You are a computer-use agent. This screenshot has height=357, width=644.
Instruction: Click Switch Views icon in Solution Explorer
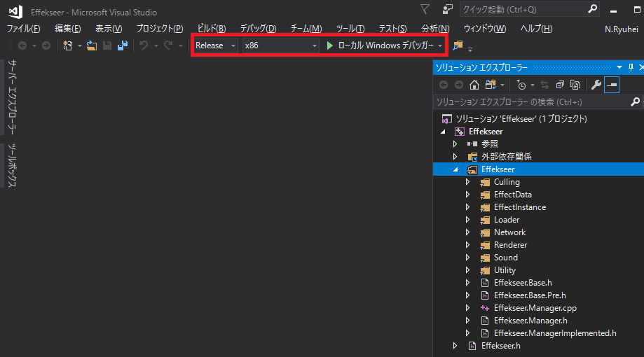coord(491,85)
